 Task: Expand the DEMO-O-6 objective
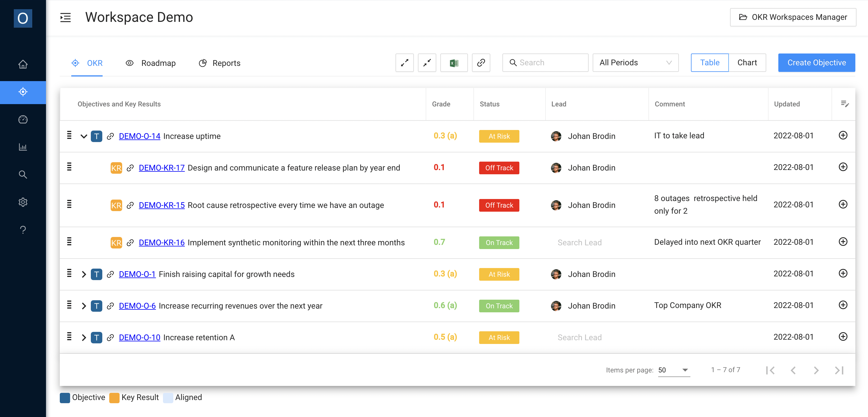pos(84,306)
